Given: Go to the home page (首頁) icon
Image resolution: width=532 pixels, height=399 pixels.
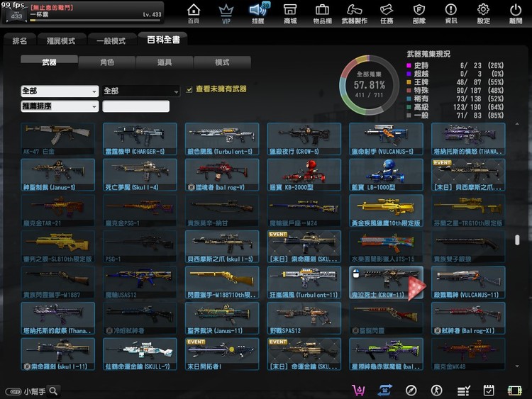Looking at the screenshot, I should coord(193,13).
